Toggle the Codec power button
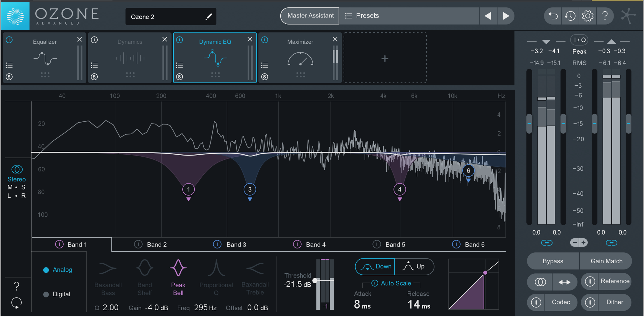Viewport: 644px width, 317px height. click(536, 302)
